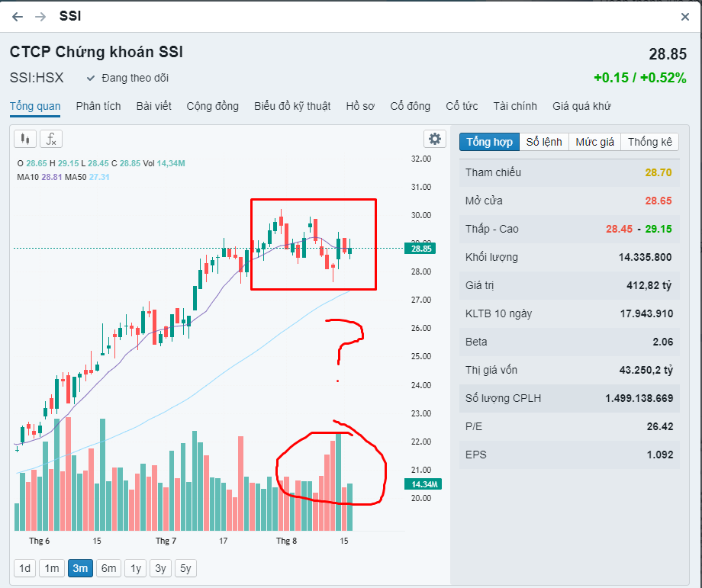The width and height of the screenshot is (702, 588).
Task: Click the 5y range button
Action: pos(185,567)
